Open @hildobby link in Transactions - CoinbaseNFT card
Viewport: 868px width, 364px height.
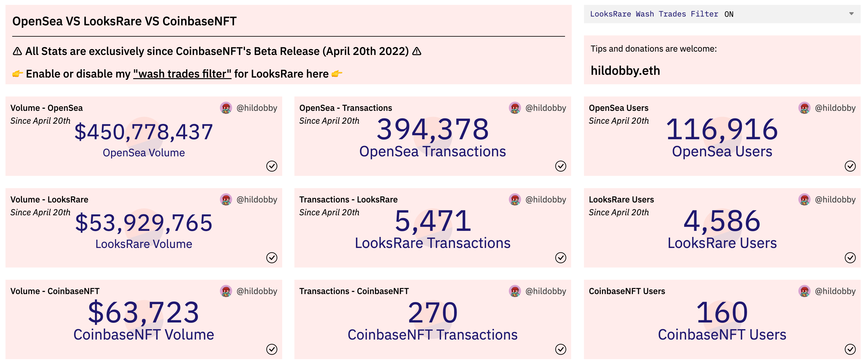coord(545,292)
